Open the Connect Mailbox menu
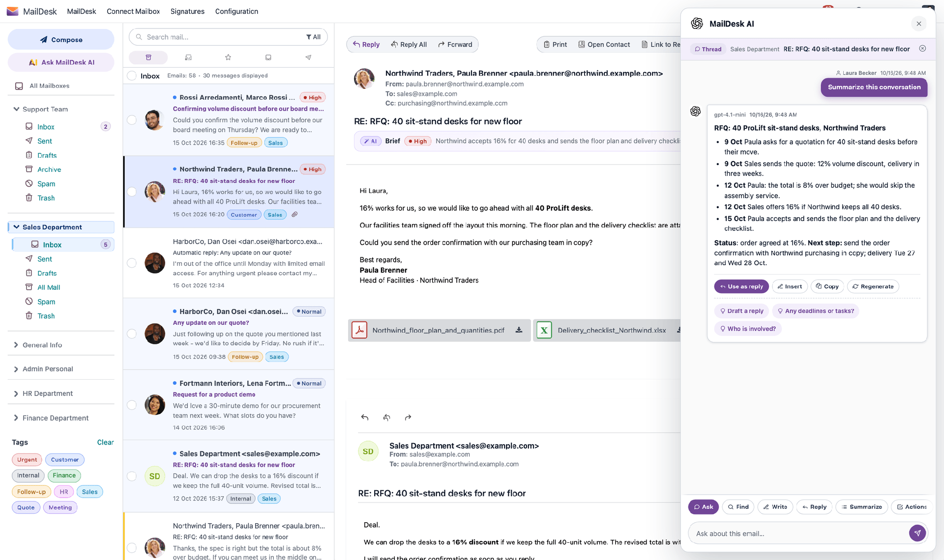Image resolution: width=944 pixels, height=560 pixels. [x=133, y=11]
